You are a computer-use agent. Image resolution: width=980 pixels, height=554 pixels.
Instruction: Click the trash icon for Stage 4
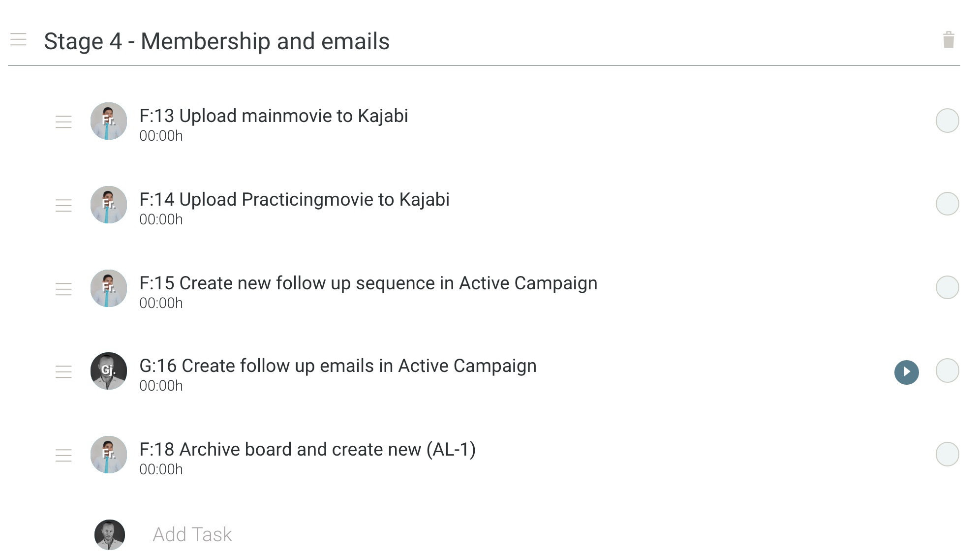949,40
